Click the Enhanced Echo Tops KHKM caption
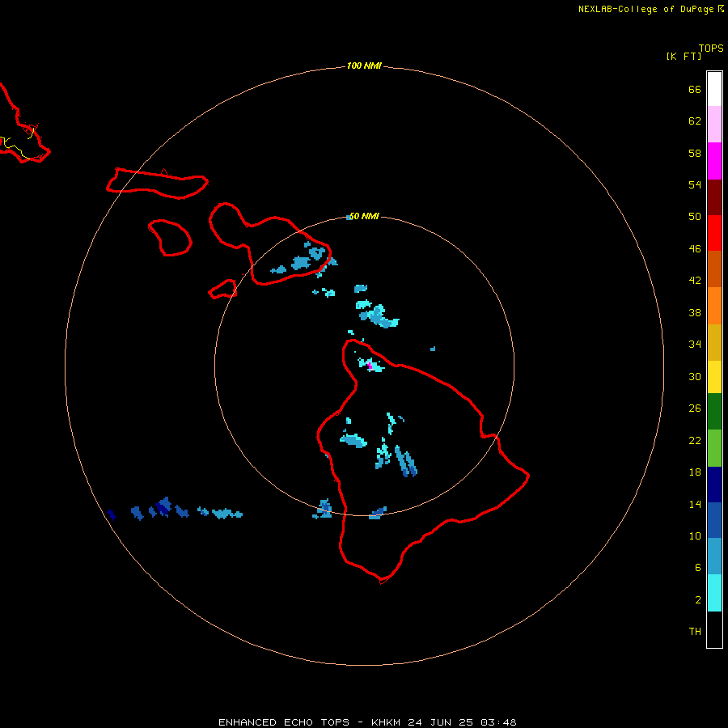 tap(367, 722)
